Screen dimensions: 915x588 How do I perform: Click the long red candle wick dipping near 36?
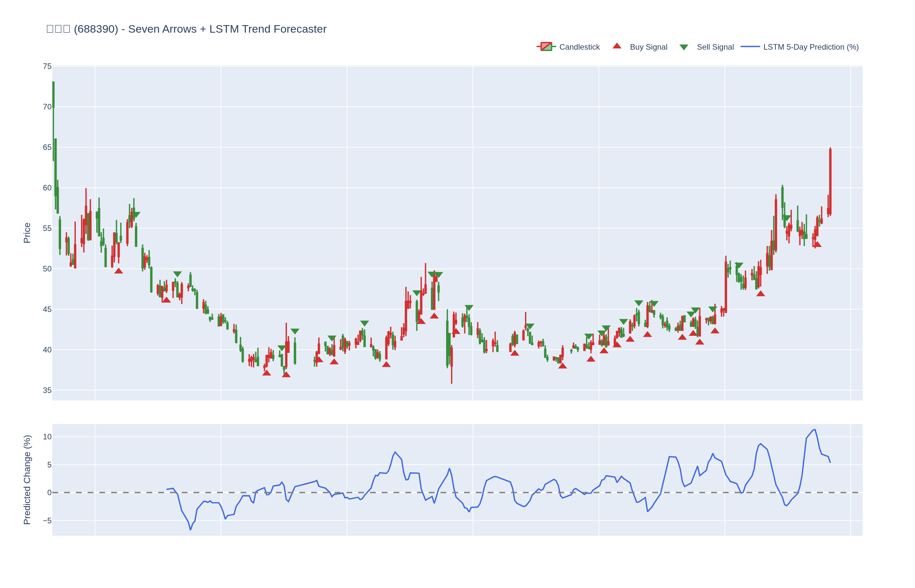tap(451, 376)
